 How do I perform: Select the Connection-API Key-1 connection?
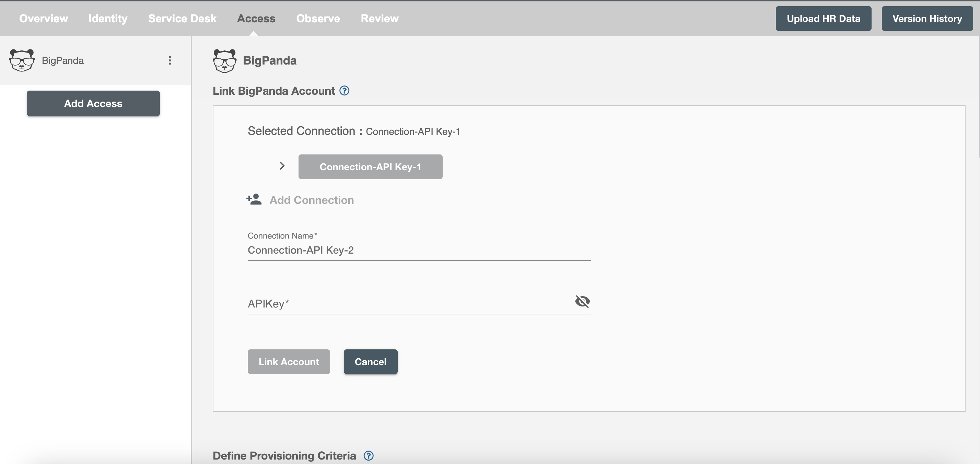pyautogui.click(x=370, y=166)
